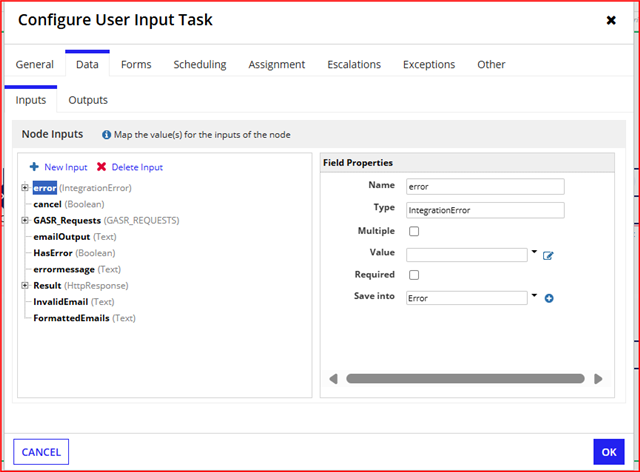Click the Field Properties horizontal scrollbar thumb

pyautogui.click(x=465, y=378)
